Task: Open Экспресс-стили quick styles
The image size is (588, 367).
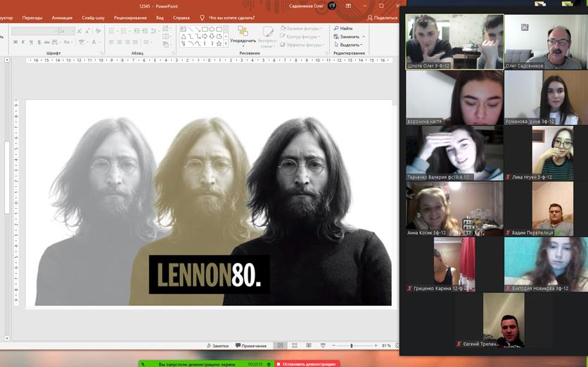Action: (267, 37)
